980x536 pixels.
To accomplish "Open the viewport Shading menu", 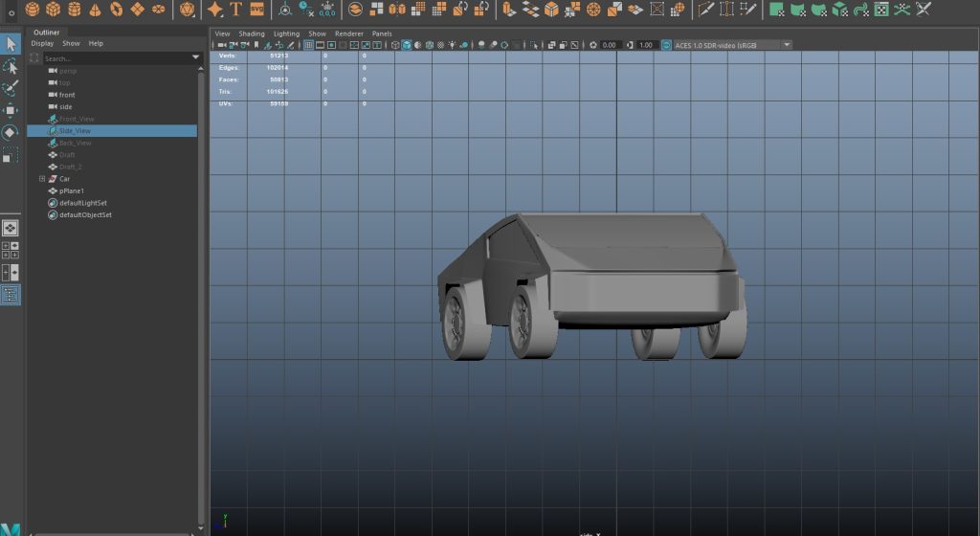I will point(252,33).
